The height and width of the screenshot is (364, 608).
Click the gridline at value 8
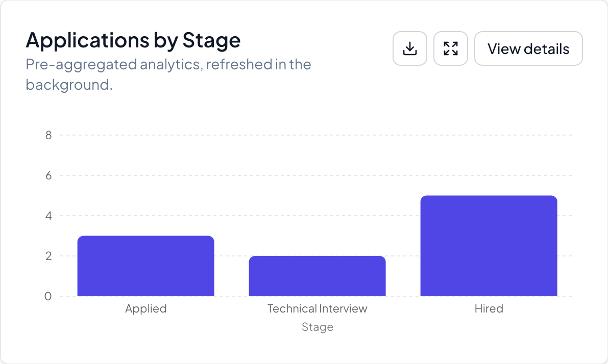click(317, 135)
